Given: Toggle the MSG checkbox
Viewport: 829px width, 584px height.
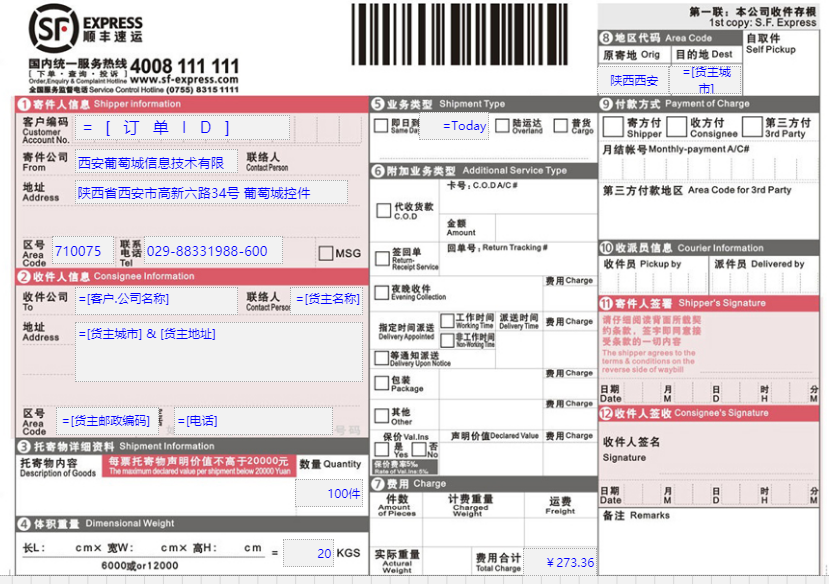Looking at the screenshot, I should click(325, 253).
